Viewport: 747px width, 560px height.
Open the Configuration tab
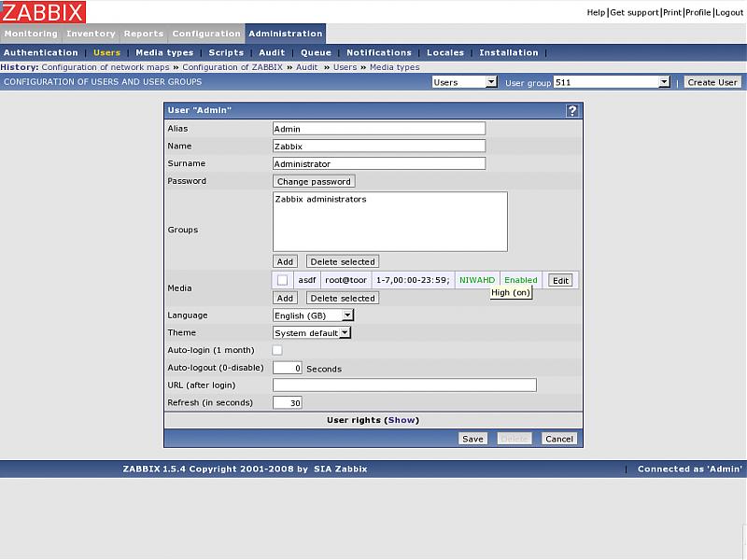click(x=206, y=34)
